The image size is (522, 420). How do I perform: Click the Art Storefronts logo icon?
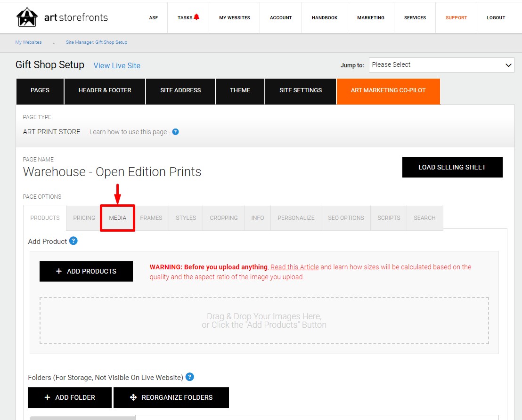27,17
